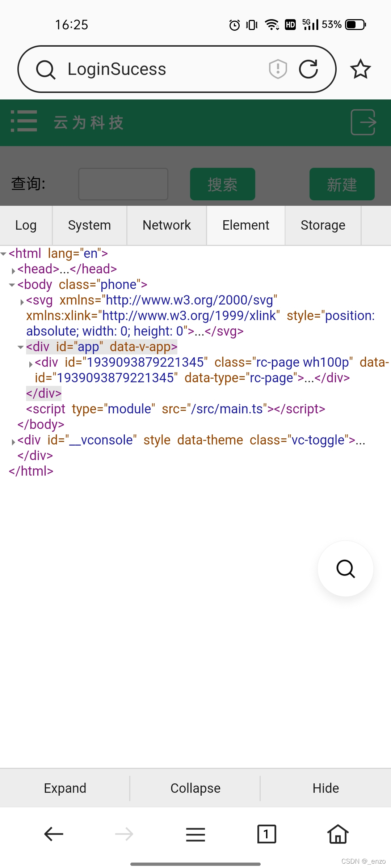Tap the LoginSucess address bar text
This screenshot has height=868, width=391.
pos(117,69)
